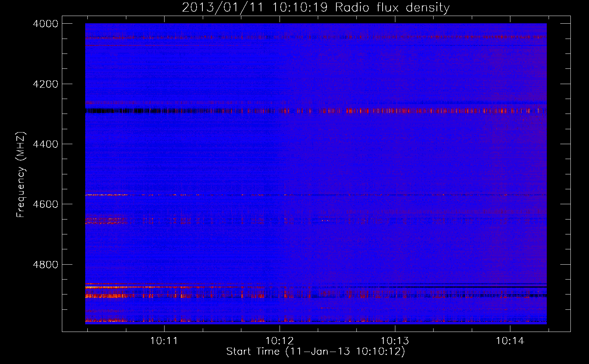The image size is (589, 364).
Task: Click the "Frequency (MHZ)" axis label
Action: 21,175
